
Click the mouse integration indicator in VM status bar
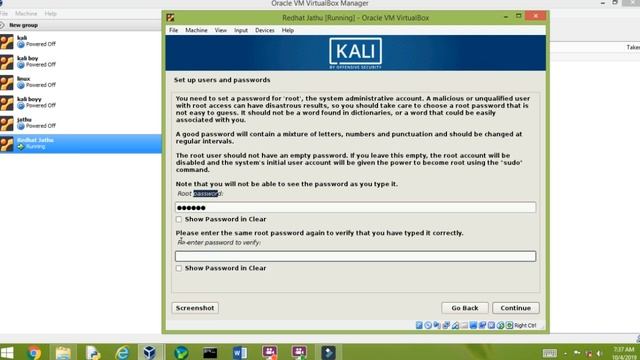(x=500, y=325)
